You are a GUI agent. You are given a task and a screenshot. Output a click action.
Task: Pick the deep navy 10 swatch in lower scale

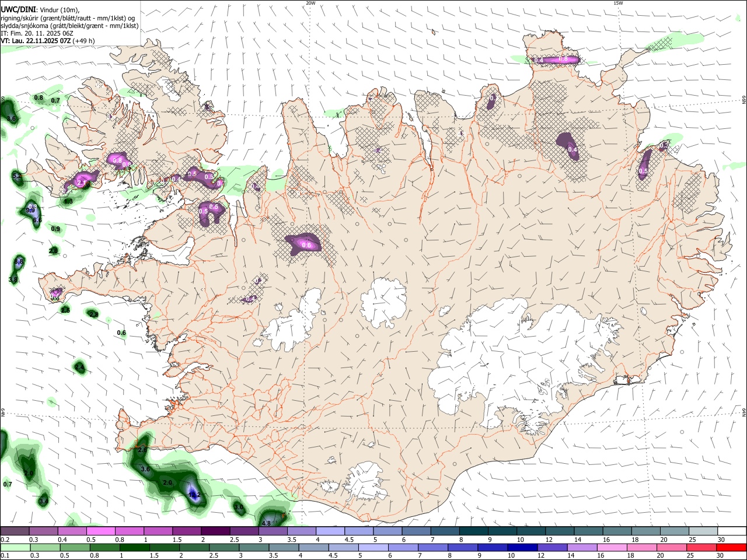(x=522, y=547)
